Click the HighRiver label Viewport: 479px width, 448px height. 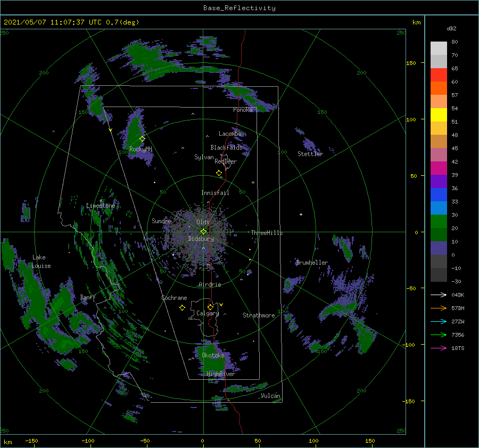click(221, 374)
